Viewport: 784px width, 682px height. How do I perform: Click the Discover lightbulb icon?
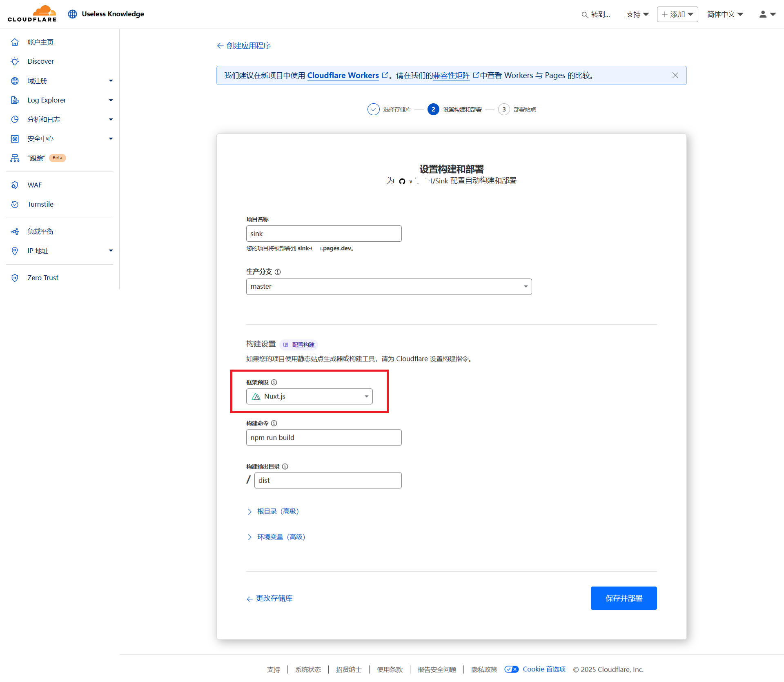click(x=15, y=62)
